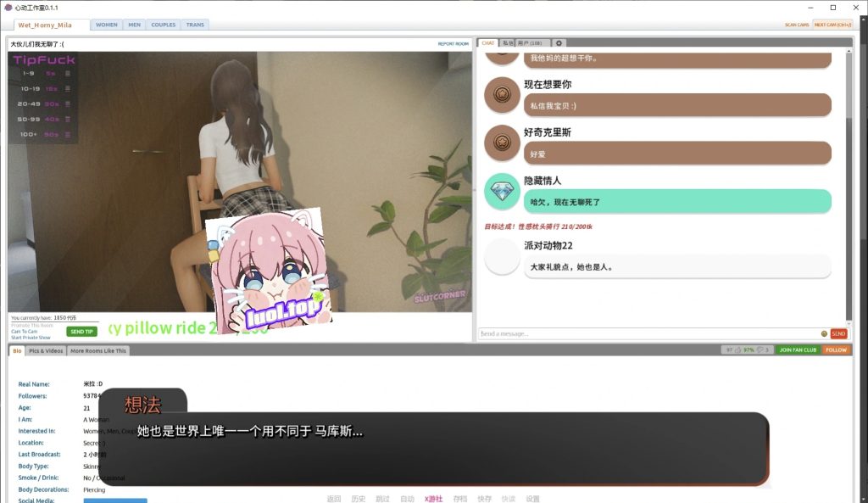The width and height of the screenshot is (868, 503).
Task: Click FOLLOW to follow Wet_Horny_Mila
Action: click(x=837, y=349)
